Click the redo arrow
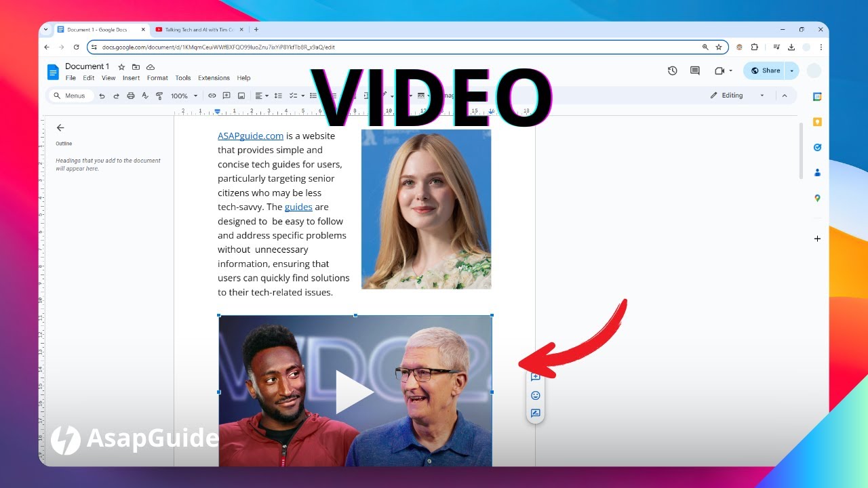The image size is (868, 488). (x=116, y=96)
